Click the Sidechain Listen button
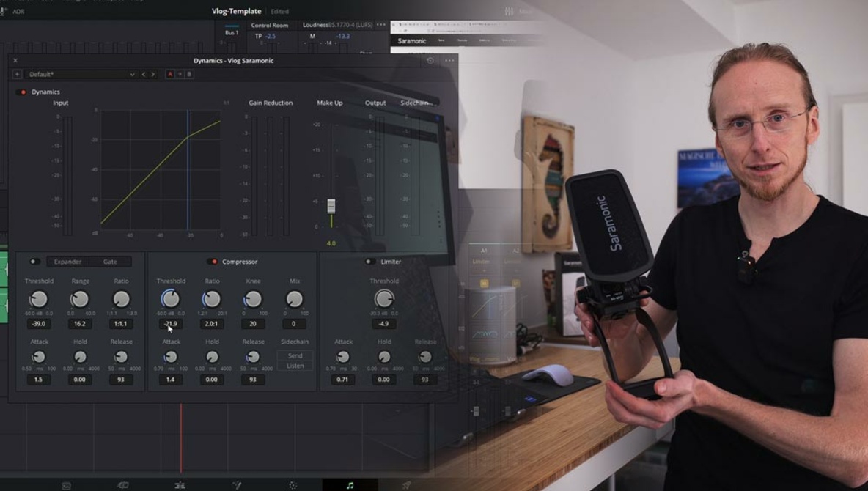Image resolution: width=868 pixels, height=491 pixels. pos(295,366)
